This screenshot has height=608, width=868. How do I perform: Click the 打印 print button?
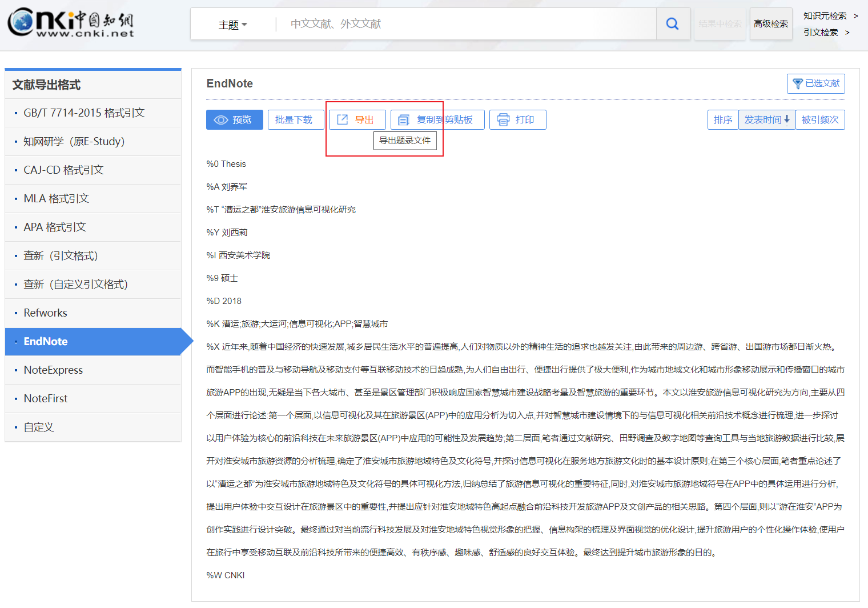click(x=518, y=119)
